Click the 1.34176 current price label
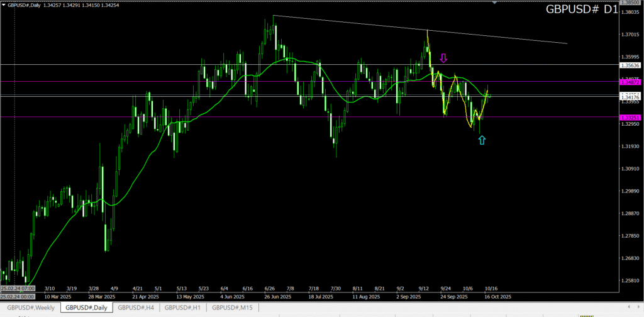The image size is (644, 317). 630,97
